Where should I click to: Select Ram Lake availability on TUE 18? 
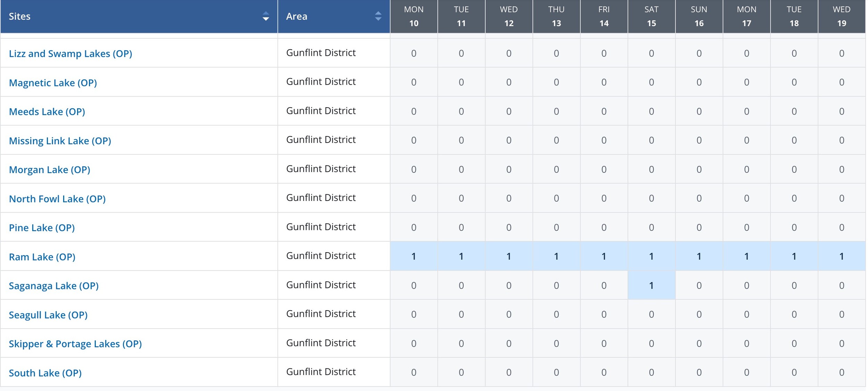point(794,256)
